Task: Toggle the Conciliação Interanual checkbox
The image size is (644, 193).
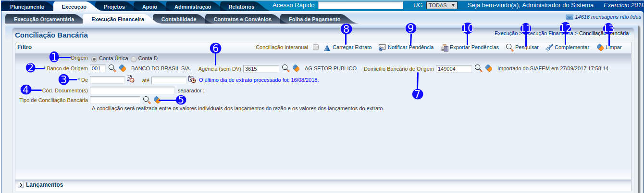Action: pos(316,48)
